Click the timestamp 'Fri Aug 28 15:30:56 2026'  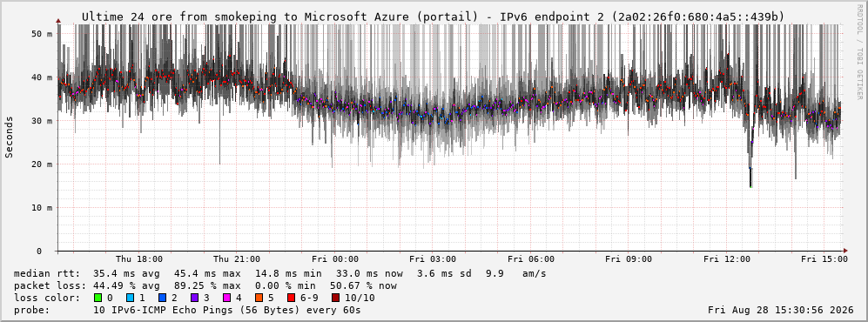pos(781,310)
